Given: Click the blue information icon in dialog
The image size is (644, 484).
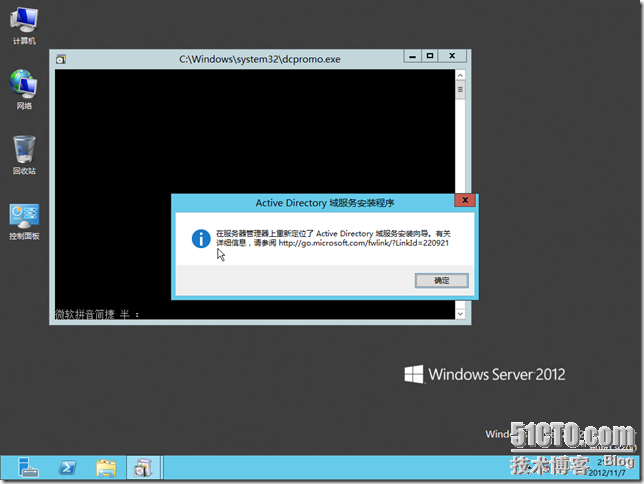Looking at the screenshot, I should pyautogui.click(x=201, y=239).
